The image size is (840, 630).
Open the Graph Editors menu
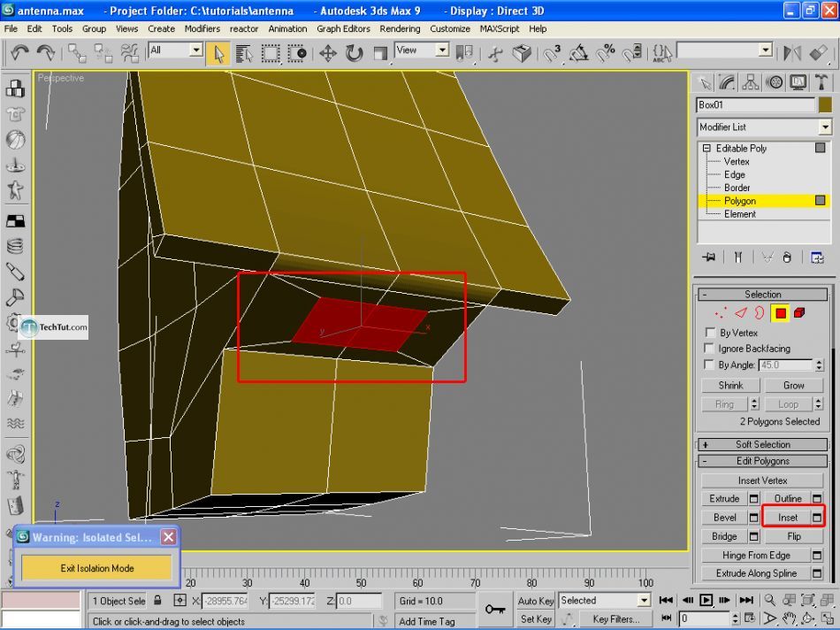[x=343, y=28]
